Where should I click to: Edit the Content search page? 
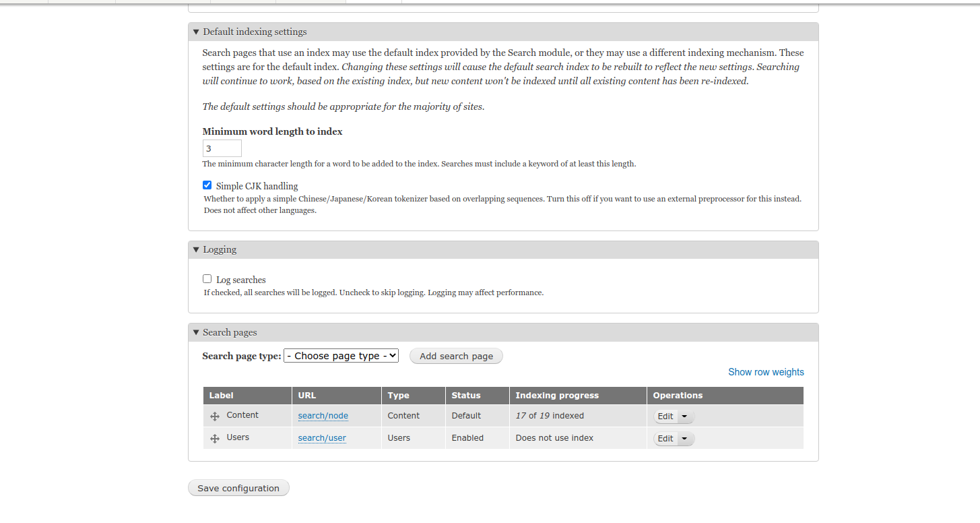click(665, 416)
